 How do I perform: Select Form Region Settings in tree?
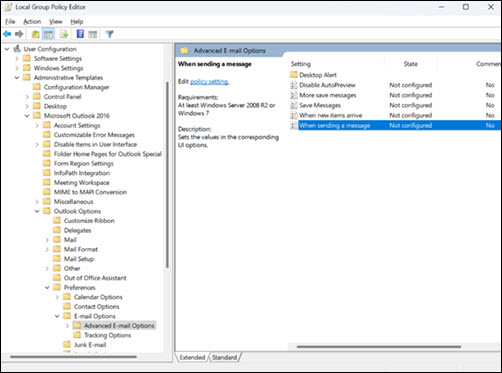pos(84,163)
